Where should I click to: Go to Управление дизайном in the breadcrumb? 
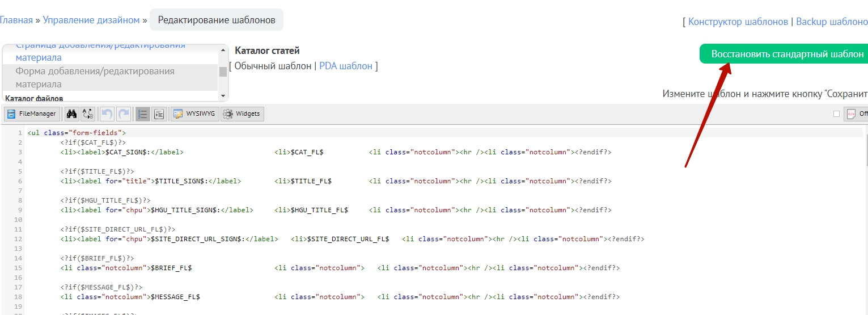click(91, 20)
